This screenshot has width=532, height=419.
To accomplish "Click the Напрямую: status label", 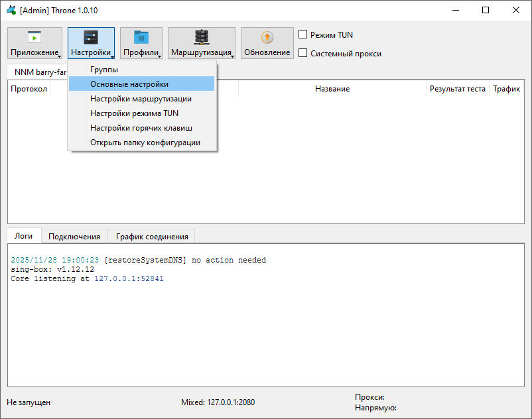I will [x=375, y=408].
